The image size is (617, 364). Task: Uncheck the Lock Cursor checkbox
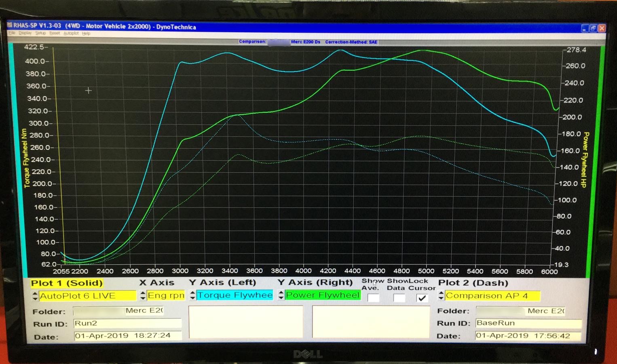click(x=422, y=298)
